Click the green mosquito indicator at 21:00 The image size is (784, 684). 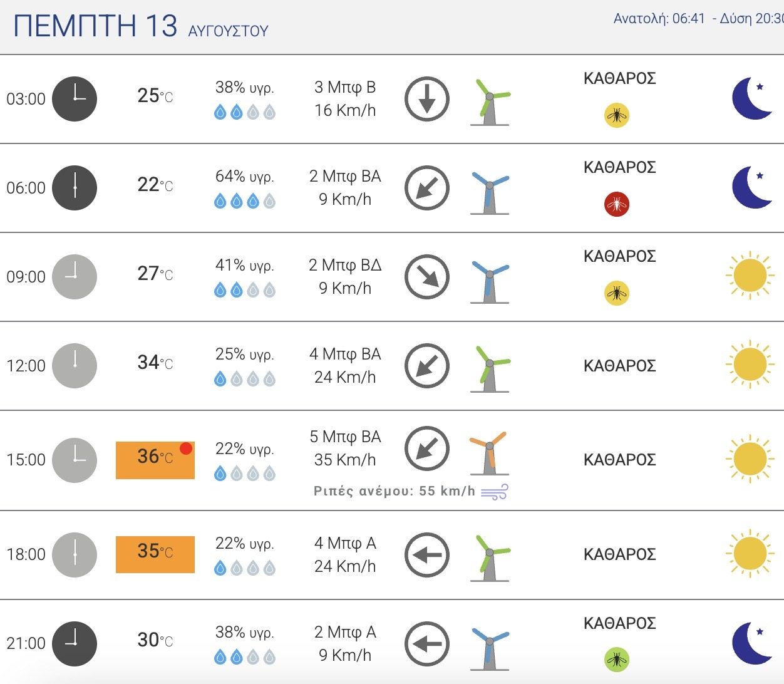(x=617, y=659)
